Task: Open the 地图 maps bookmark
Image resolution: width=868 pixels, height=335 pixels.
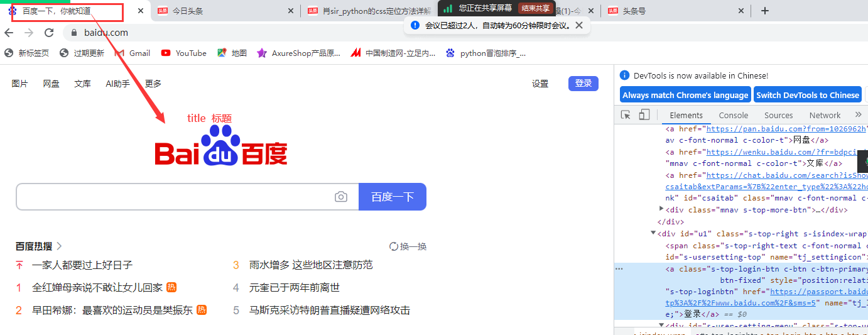Action: [x=232, y=53]
